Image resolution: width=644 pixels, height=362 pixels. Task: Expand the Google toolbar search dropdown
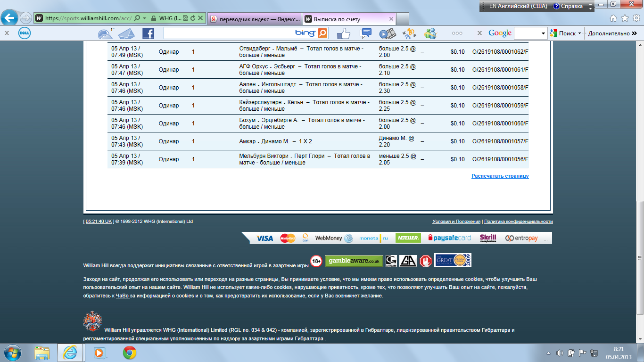click(543, 33)
